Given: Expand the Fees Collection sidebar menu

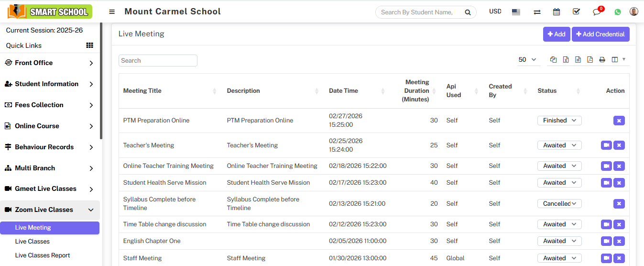Looking at the screenshot, I should pos(50,105).
